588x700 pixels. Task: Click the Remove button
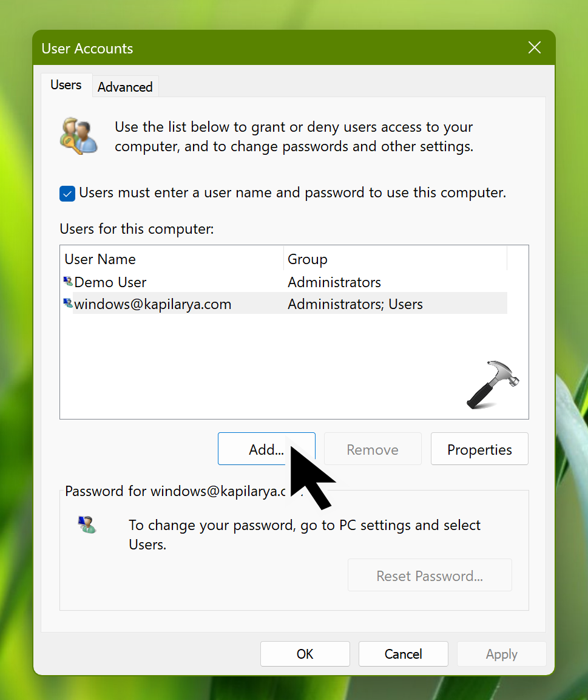[x=373, y=449]
